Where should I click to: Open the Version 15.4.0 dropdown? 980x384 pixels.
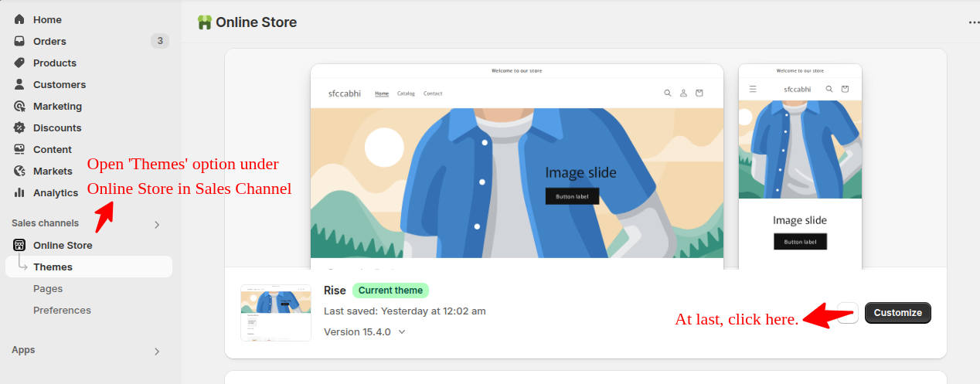click(x=365, y=331)
